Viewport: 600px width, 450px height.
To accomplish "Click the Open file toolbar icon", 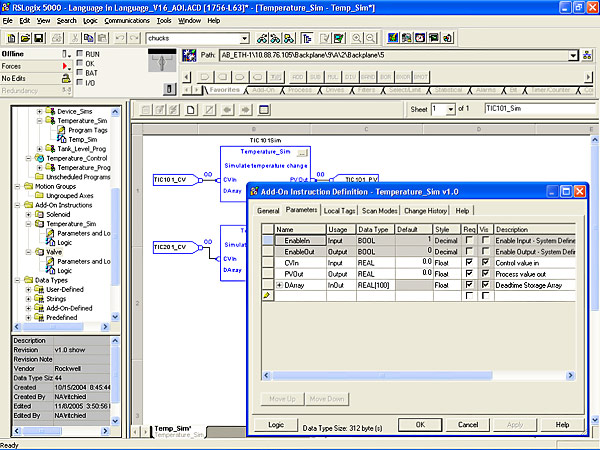I will 25,38.
